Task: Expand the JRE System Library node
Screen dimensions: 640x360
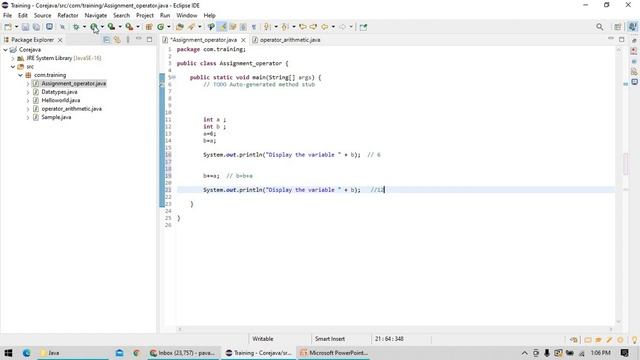Action: coord(13,58)
